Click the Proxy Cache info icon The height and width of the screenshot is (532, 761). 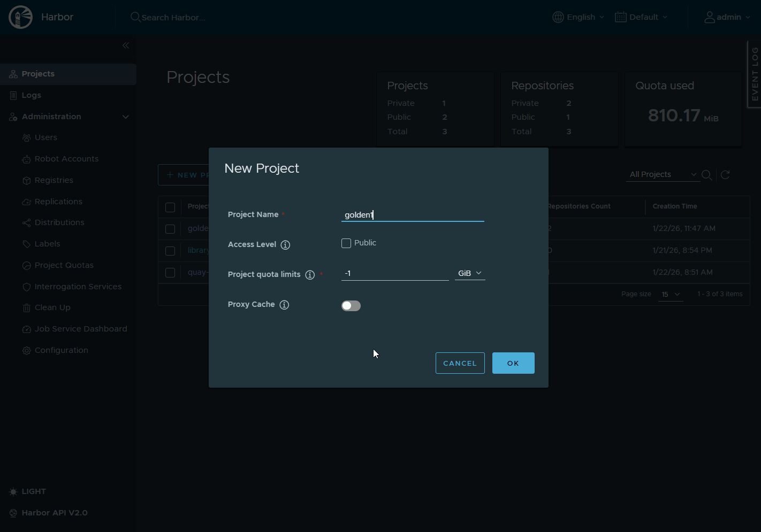click(x=284, y=305)
